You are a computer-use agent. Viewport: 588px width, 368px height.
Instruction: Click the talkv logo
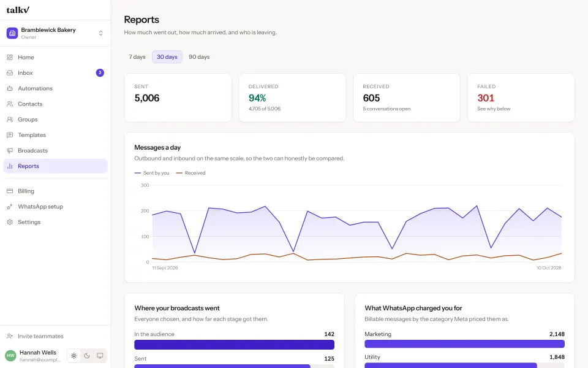tap(18, 10)
